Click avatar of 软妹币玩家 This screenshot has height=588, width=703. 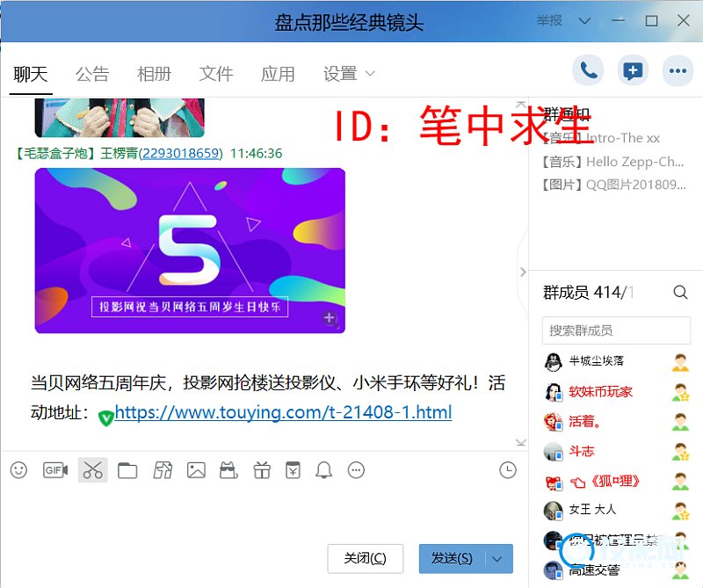pos(554,392)
